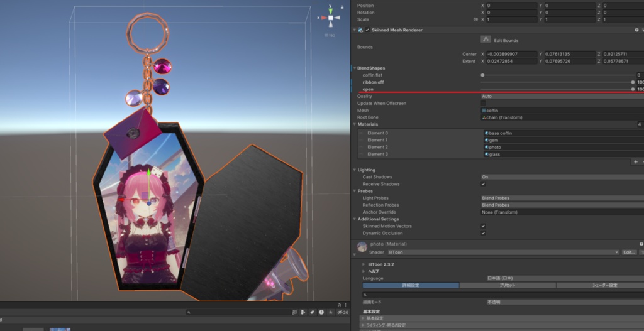The width and height of the screenshot is (644, 331).
Task: Click the scale constrain proportions link icon
Action: [x=475, y=19]
